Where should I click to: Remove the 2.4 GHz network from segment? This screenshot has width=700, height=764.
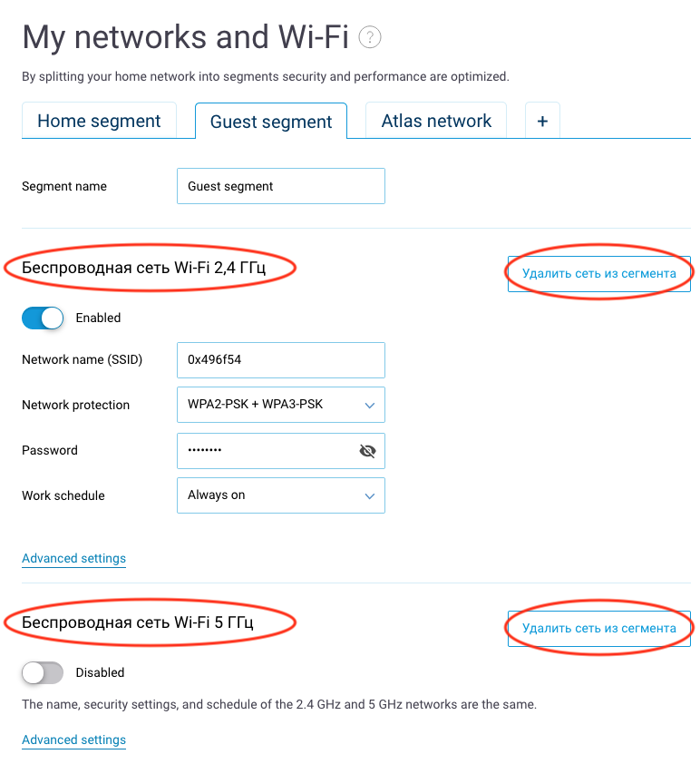tap(599, 274)
